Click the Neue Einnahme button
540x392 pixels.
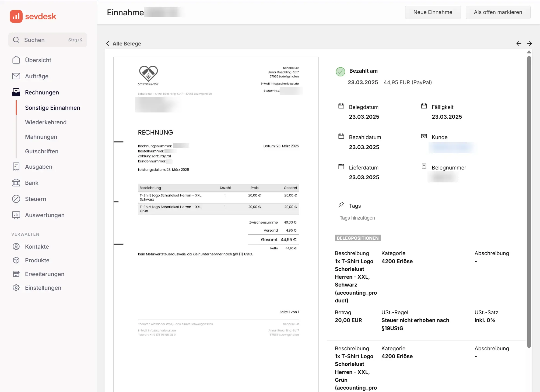[x=433, y=12]
